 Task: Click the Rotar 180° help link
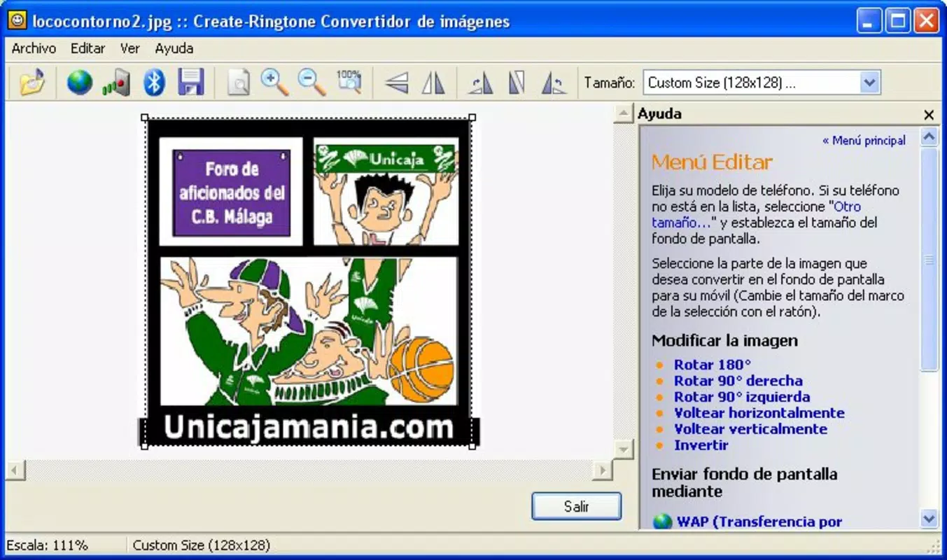tap(713, 365)
